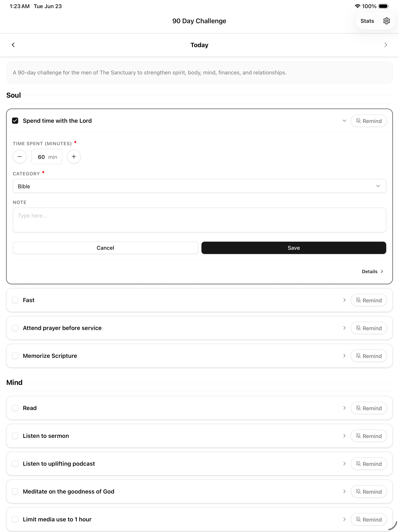Set reminder bell for Fast
The image size is (399, 532).
pos(368,300)
